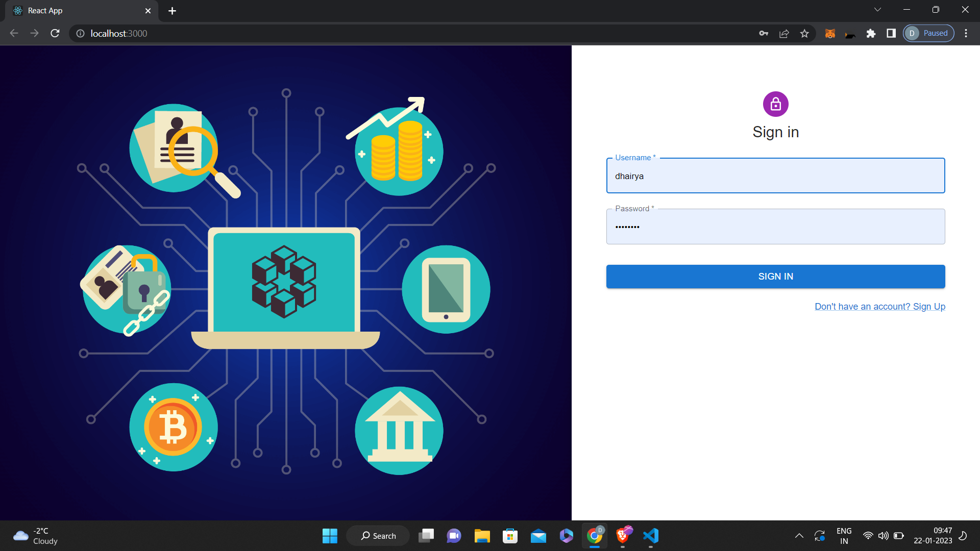Image resolution: width=980 pixels, height=551 pixels.
Task: Follow the Sign Up account link
Action: pos(879,307)
